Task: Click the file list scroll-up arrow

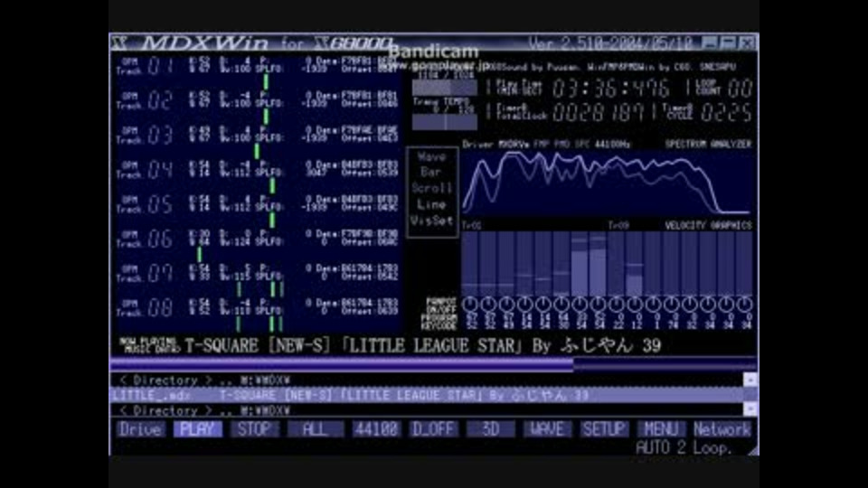Action: tap(750, 380)
